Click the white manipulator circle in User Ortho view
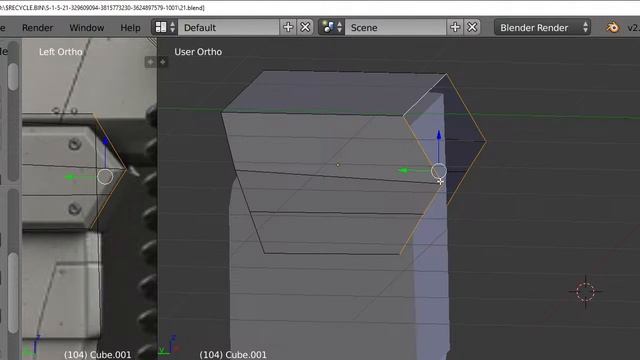 pos(439,171)
